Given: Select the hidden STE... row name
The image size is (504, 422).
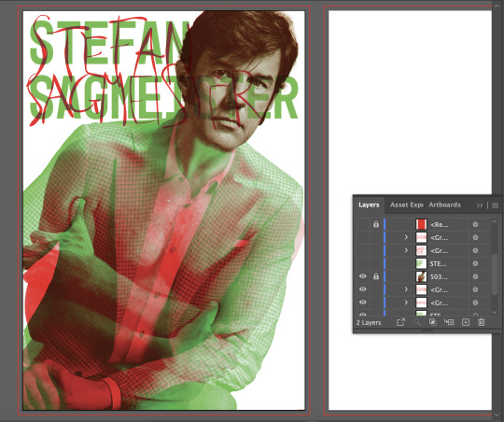Looking at the screenshot, I should point(438,263).
